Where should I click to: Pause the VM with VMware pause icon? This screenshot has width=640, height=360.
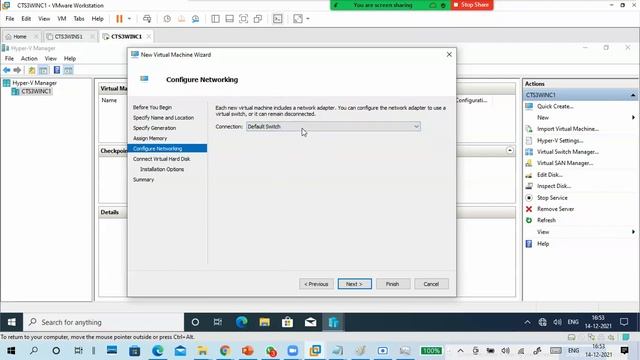coord(119,19)
